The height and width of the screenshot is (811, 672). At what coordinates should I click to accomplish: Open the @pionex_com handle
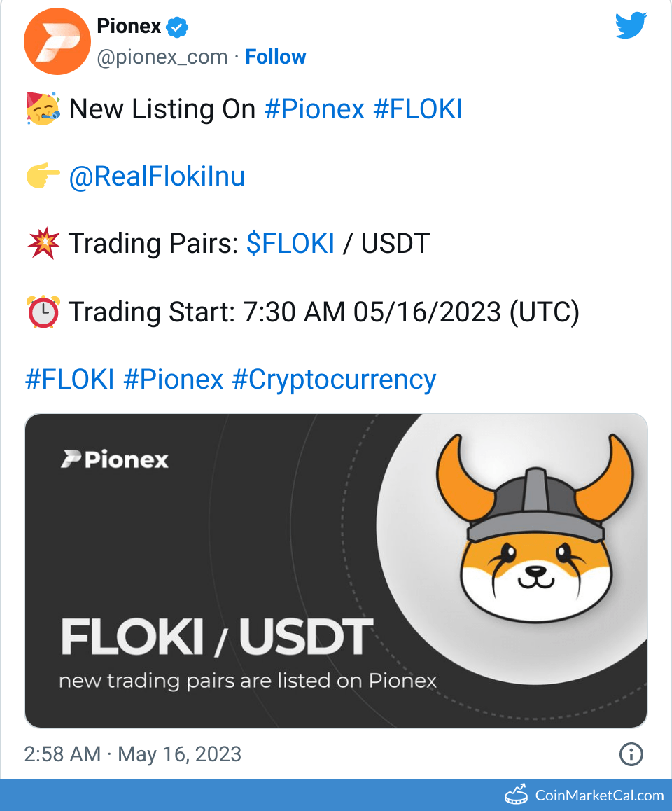(162, 57)
